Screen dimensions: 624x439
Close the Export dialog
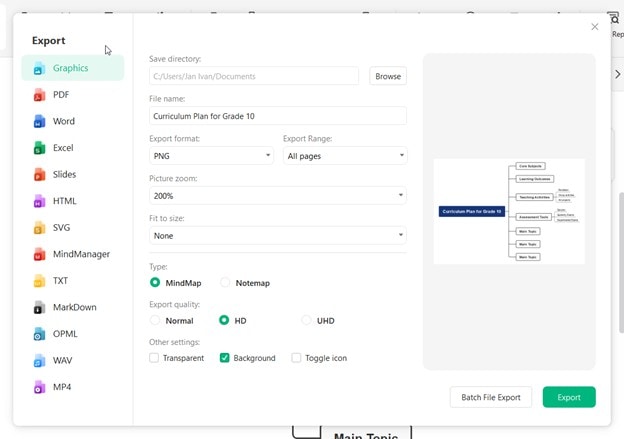595,27
